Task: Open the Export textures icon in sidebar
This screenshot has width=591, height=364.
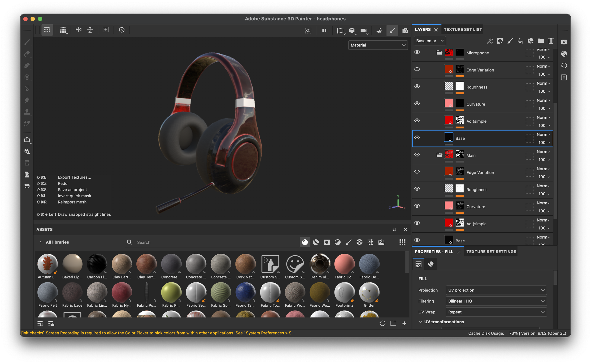Action: (x=27, y=140)
